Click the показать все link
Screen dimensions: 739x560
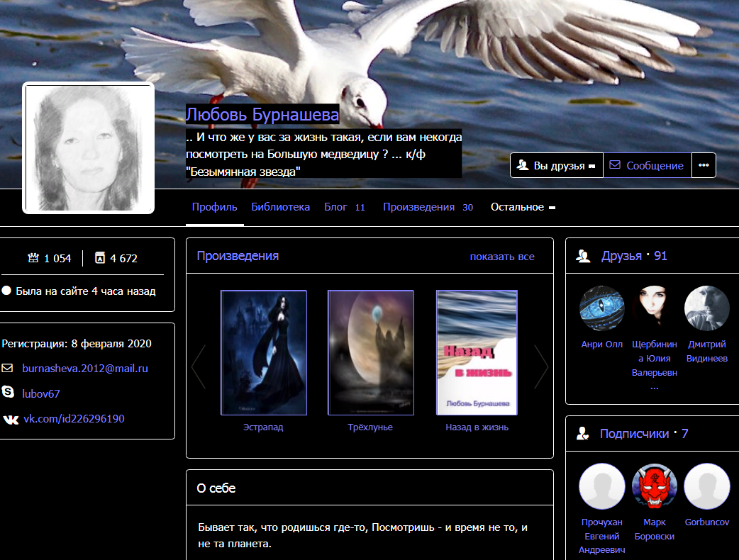(502, 257)
